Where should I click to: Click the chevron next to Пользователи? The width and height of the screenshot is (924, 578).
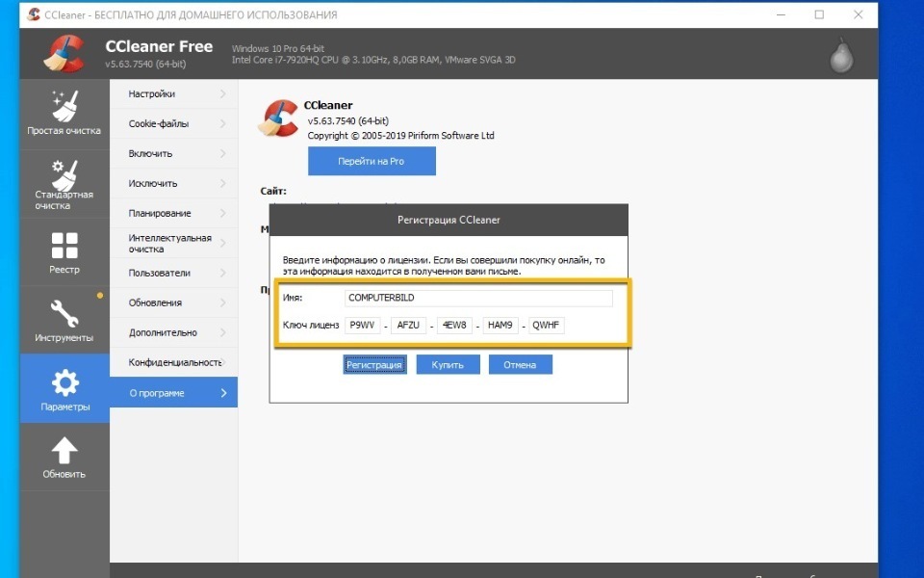point(223,273)
